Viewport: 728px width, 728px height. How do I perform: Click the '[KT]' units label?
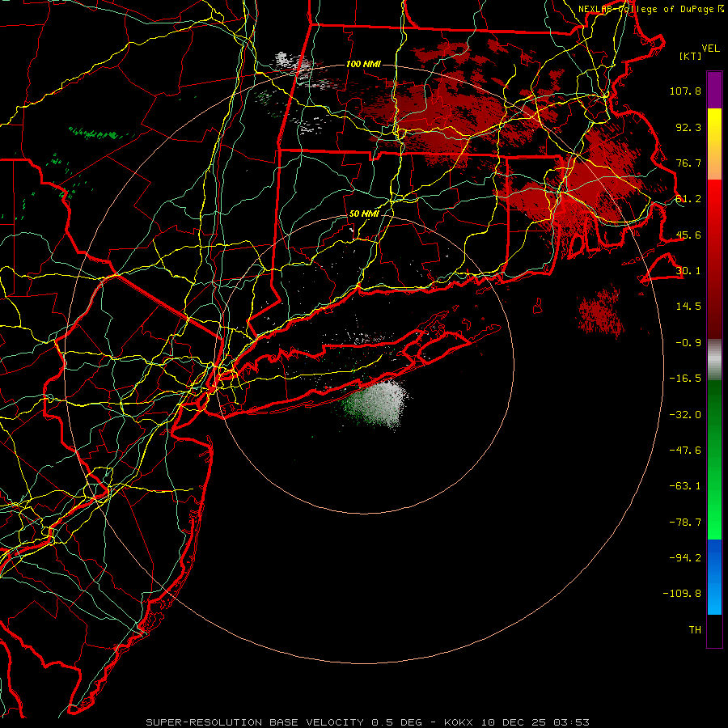click(x=691, y=57)
